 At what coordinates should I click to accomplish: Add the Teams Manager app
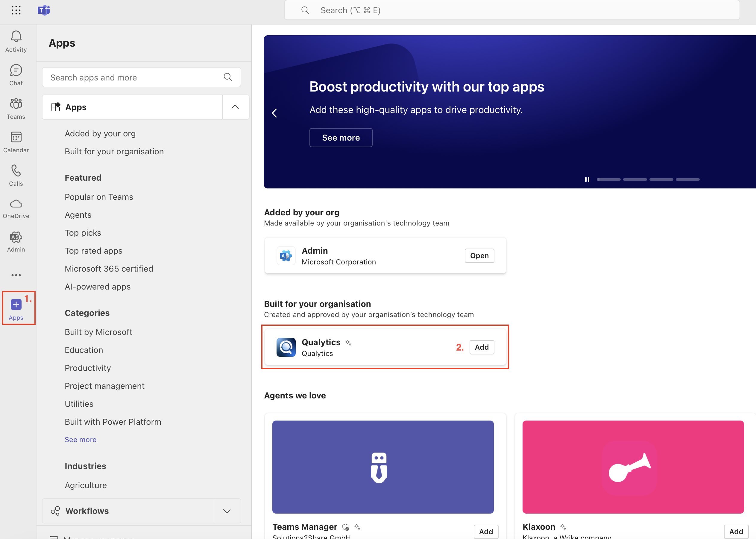tap(486, 531)
